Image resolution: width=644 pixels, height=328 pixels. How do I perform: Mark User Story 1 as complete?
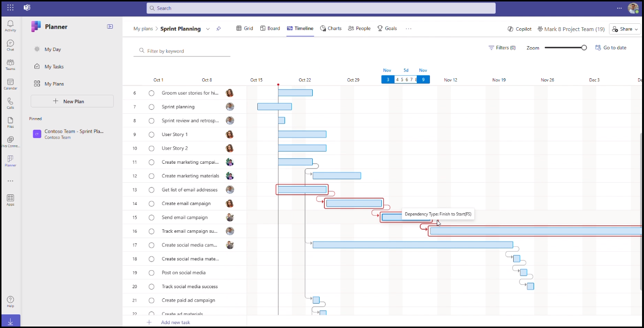[151, 135]
